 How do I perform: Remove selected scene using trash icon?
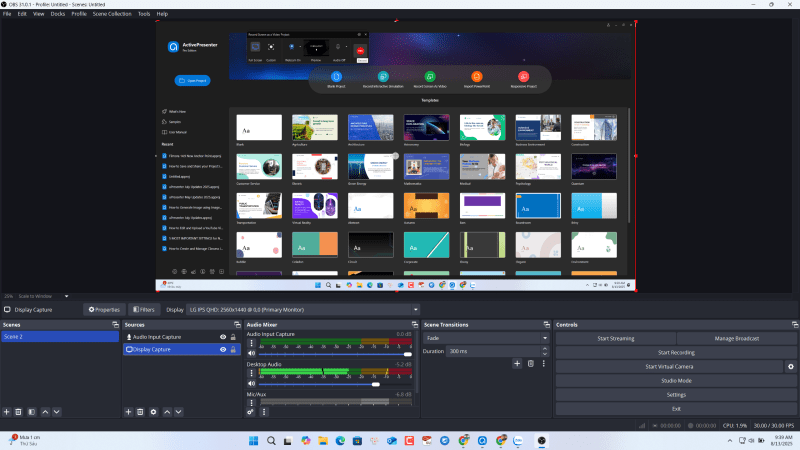[x=19, y=411]
